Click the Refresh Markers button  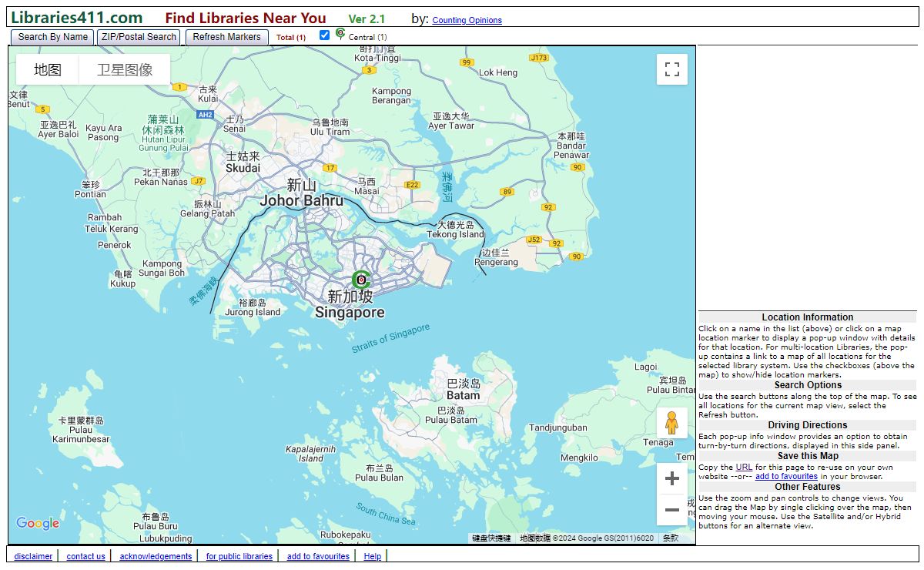tap(227, 37)
